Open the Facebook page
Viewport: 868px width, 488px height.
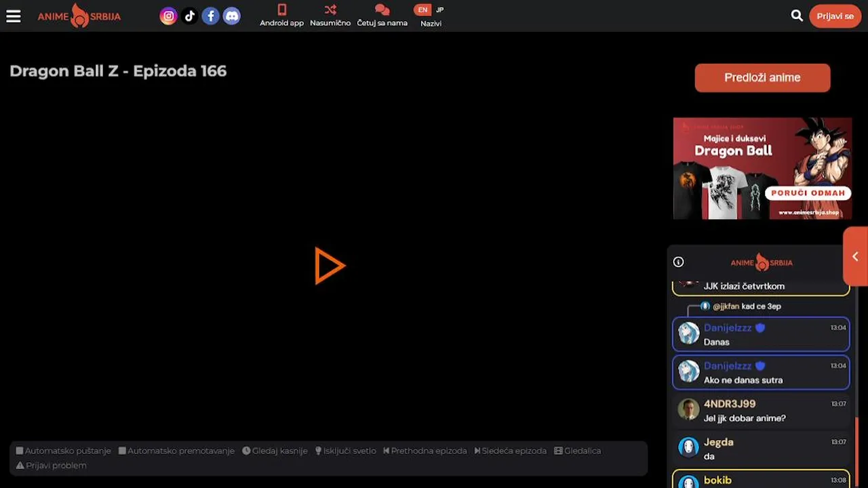tap(211, 16)
